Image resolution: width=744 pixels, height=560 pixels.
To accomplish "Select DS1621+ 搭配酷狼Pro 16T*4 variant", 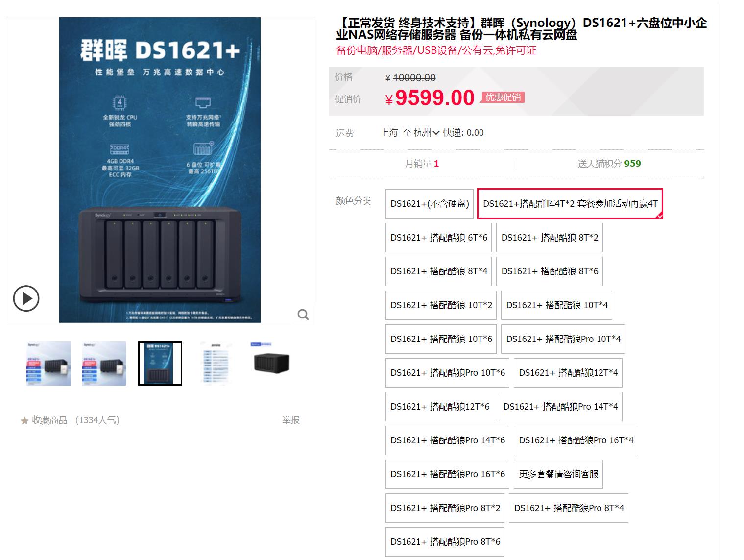I will click(576, 440).
